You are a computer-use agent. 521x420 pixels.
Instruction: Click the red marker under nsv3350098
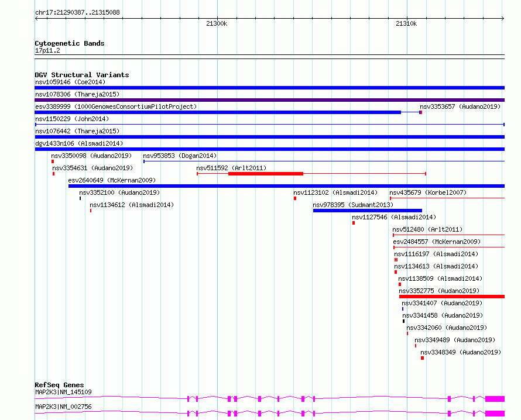tap(53, 161)
